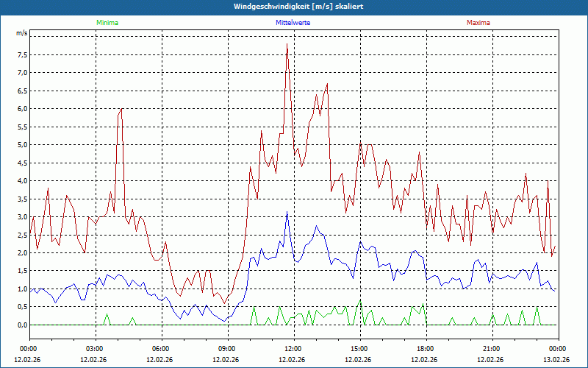The height and width of the screenshot is (368, 588).
Task: Click the red maxima peak near 12:00
Action: coord(287,44)
